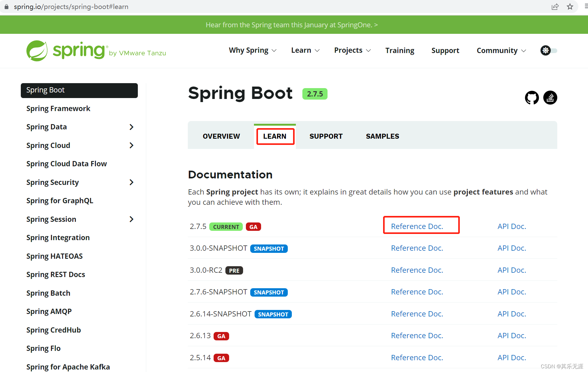Select Spring Batch in sidebar
This screenshot has width=588, height=372.
(x=48, y=293)
